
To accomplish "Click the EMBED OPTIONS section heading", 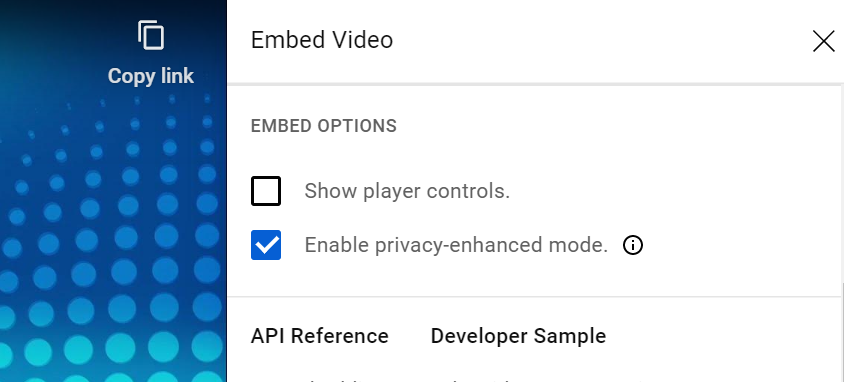I will (x=323, y=126).
